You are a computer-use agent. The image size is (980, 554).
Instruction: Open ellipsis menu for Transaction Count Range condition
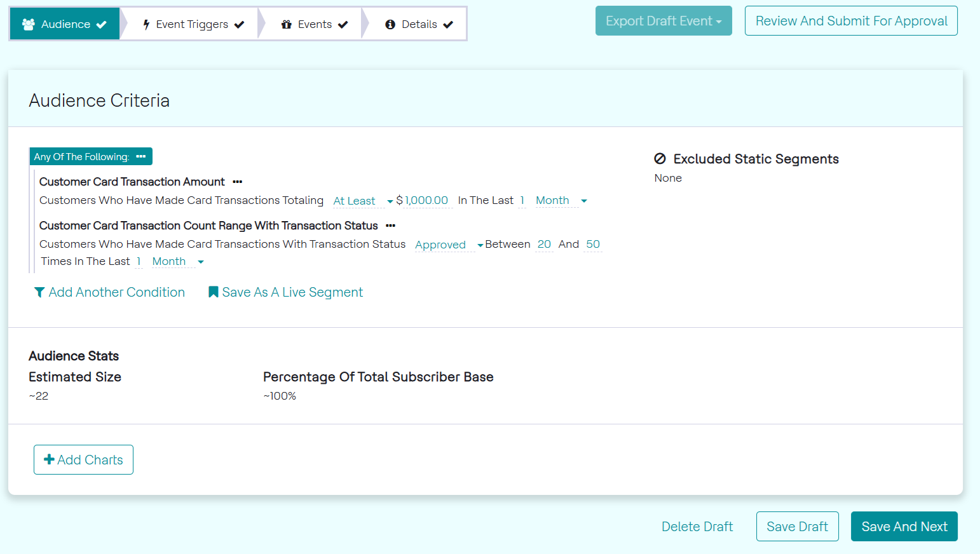click(x=390, y=226)
